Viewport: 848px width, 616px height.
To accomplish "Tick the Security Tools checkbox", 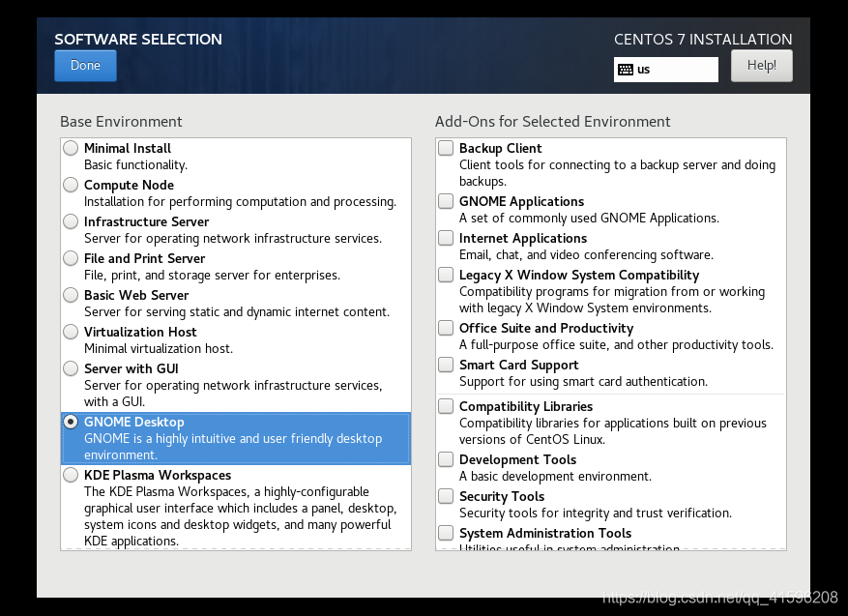I will pyautogui.click(x=446, y=496).
